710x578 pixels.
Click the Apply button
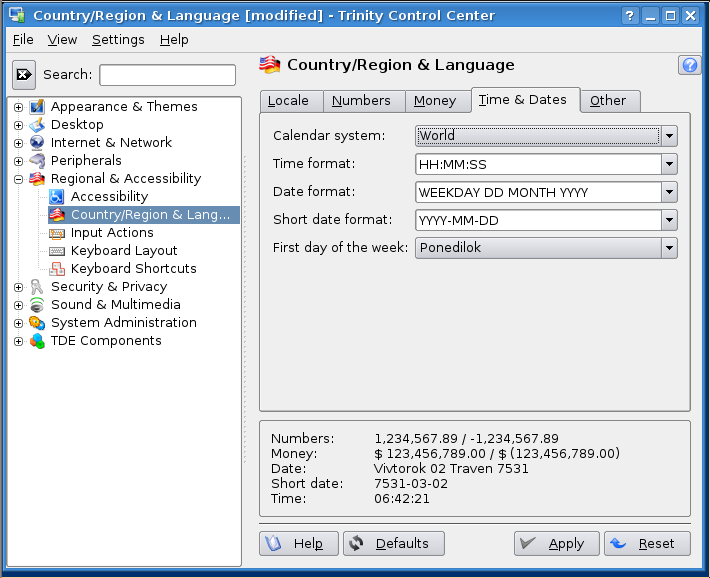556,544
